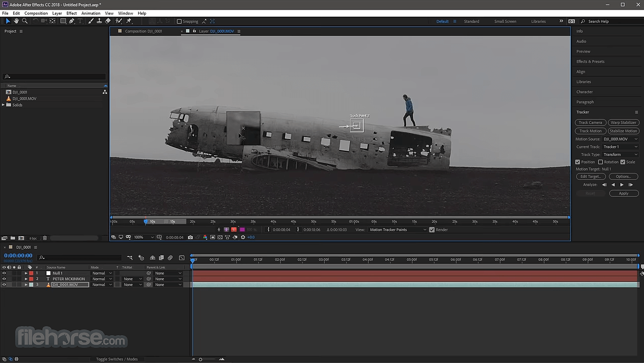Viewport: 644px width, 363px height.
Task: Switch to the Composition DJI_0001 tab
Action: pyautogui.click(x=144, y=31)
